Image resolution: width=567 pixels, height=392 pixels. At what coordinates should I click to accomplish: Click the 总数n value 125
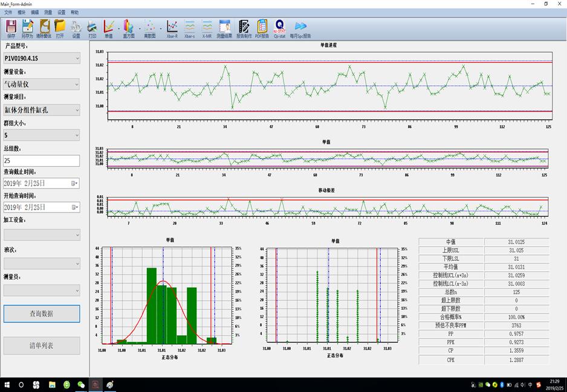click(x=516, y=292)
